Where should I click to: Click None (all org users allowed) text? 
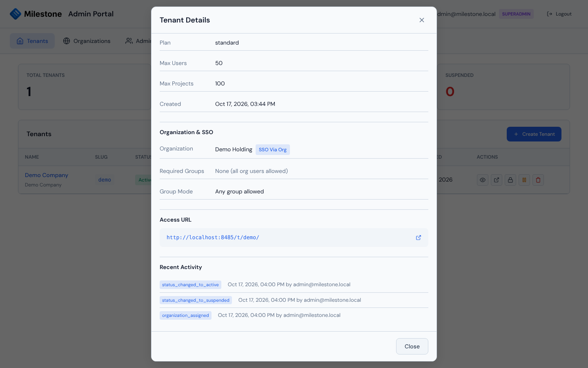coord(252,171)
